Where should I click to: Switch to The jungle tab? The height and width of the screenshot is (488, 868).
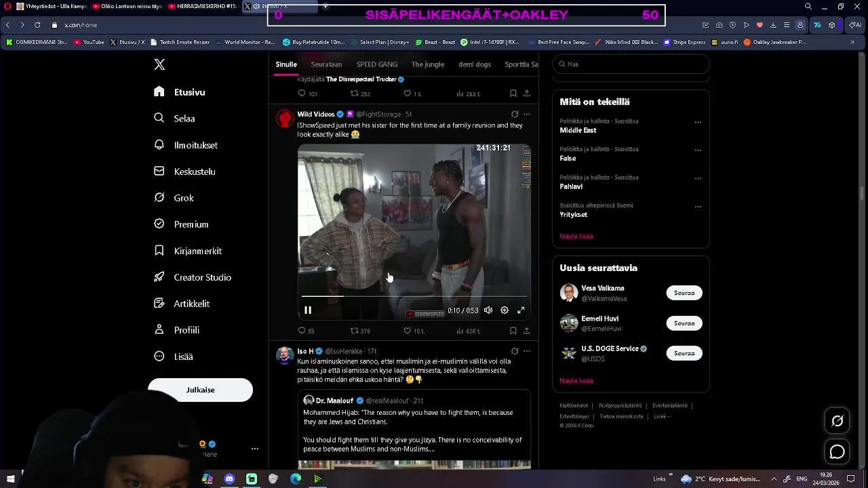(x=428, y=64)
